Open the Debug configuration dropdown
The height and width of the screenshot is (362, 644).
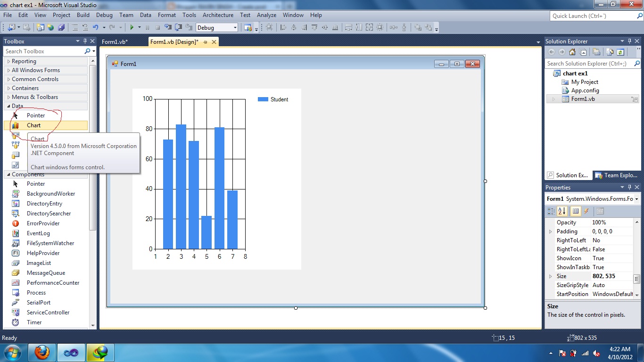point(235,28)
